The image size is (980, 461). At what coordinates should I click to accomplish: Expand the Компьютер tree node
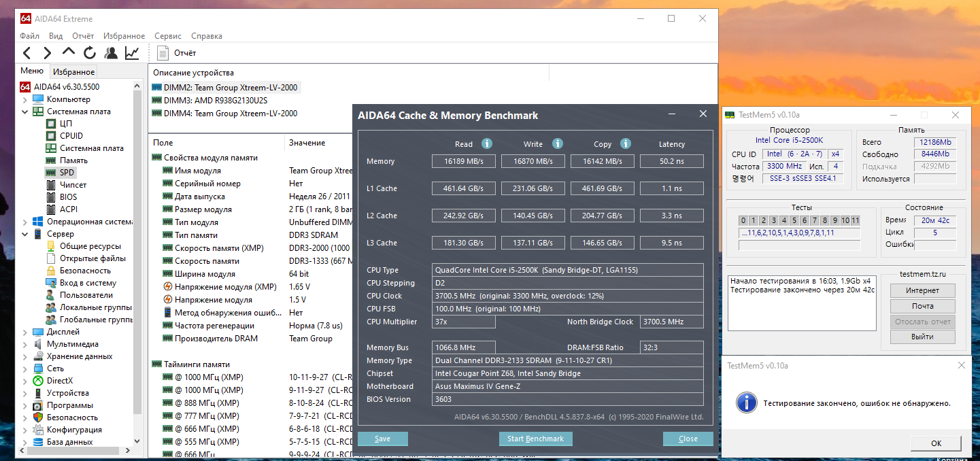coord(25,99)
